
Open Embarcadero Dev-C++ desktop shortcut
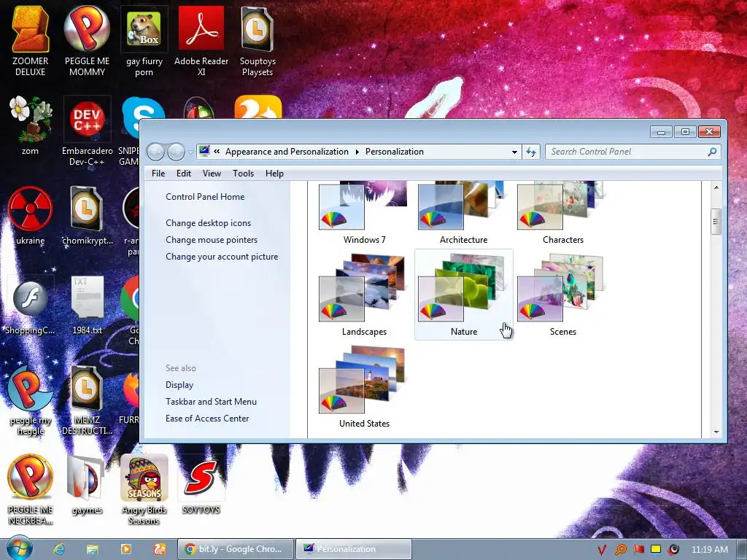point(87,131)
